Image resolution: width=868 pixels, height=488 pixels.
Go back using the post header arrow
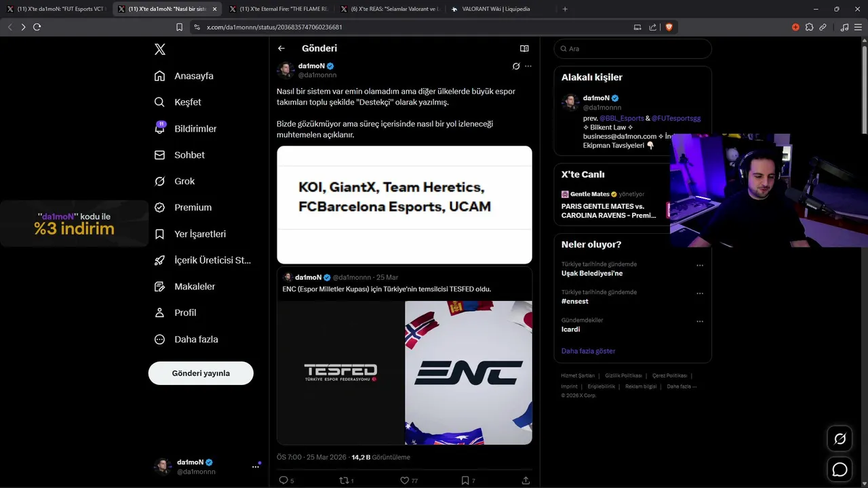[x=281, y=48]
